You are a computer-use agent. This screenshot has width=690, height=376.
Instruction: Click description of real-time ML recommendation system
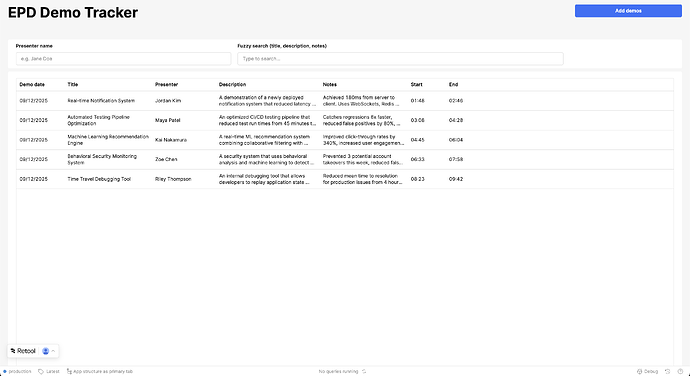pos(264,140)
